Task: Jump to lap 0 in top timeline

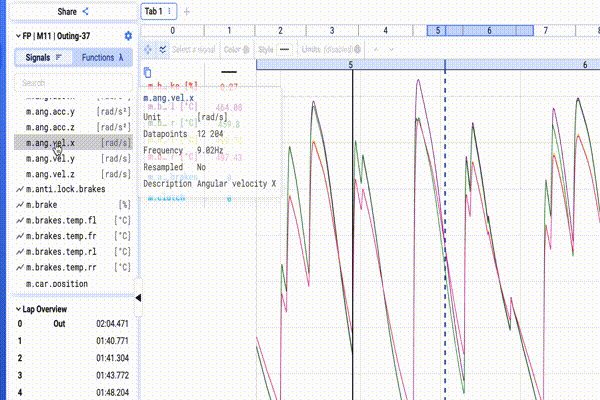Action: coord(173,31)
